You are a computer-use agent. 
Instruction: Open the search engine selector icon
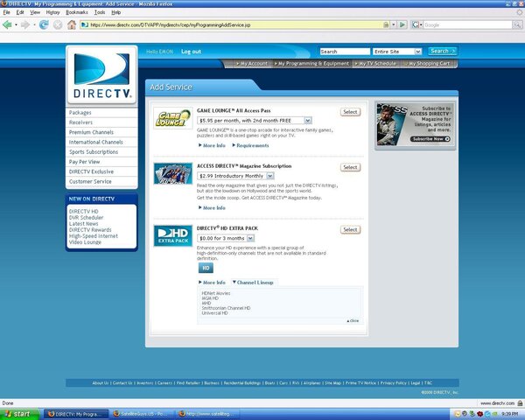pyautogui.click(x=416, y=24)
